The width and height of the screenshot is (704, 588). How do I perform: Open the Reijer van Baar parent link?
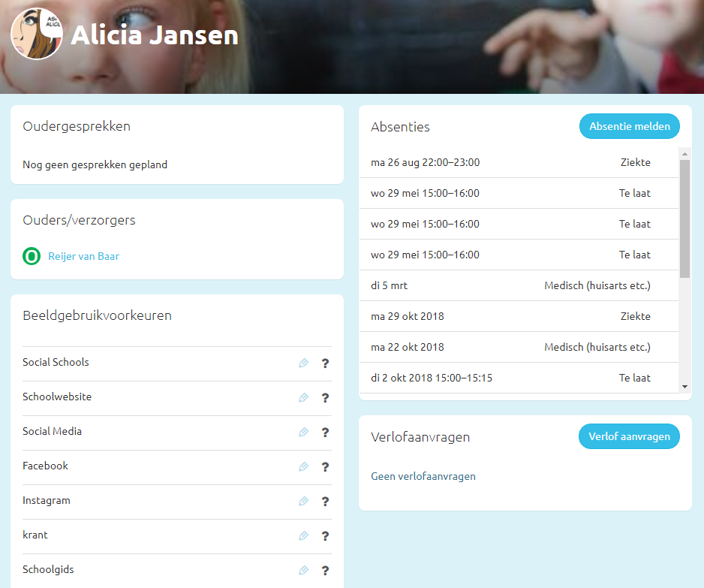tap(83, 257)
